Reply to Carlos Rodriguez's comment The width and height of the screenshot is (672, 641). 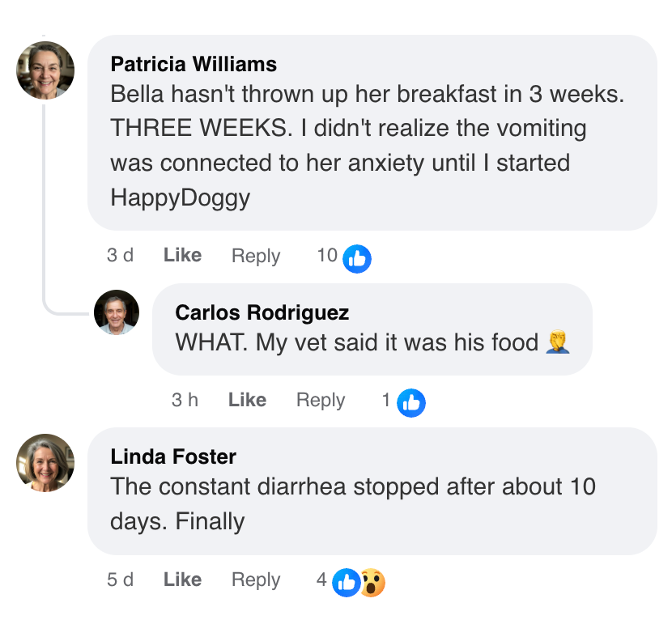click(321, 400)
